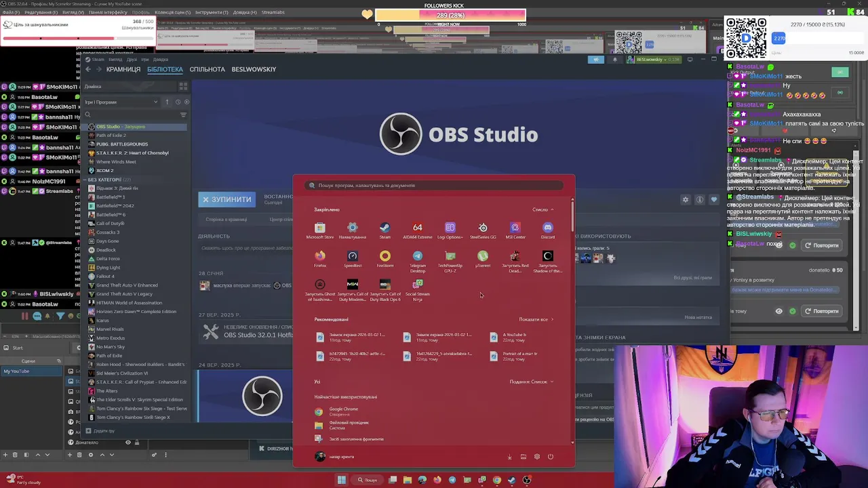Launch Call of Duty Modern Warfare shortcut
The image size is (868, 488).
tap(352, 290)
